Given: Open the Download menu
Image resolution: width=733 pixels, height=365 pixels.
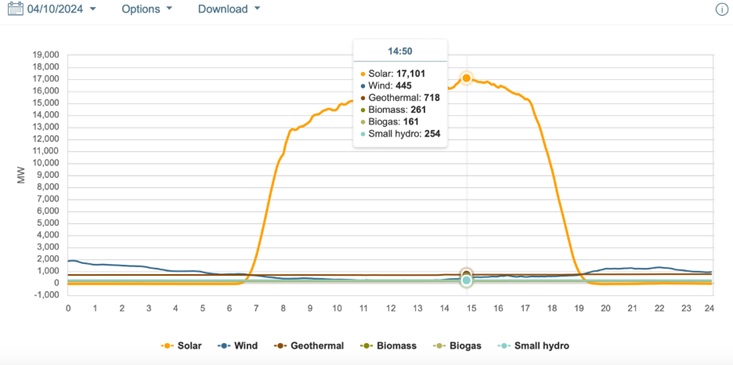Looking at the screenshot, I should point(223,9).
